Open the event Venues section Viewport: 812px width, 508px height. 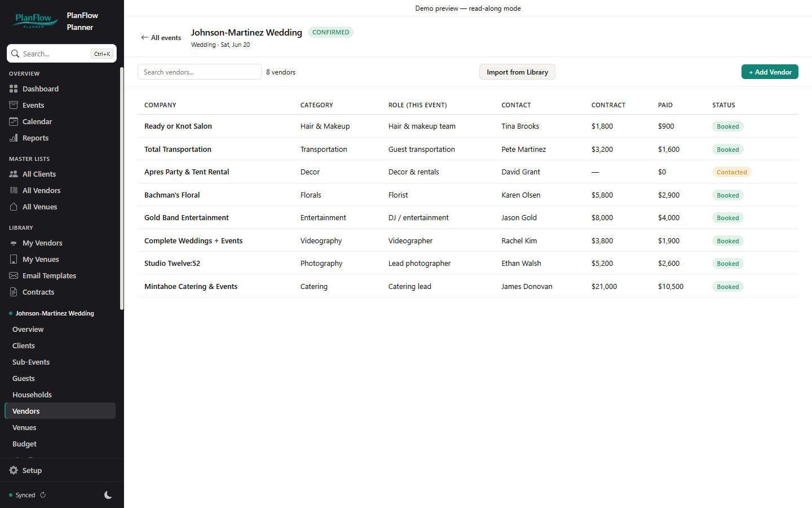pos(60,427)
